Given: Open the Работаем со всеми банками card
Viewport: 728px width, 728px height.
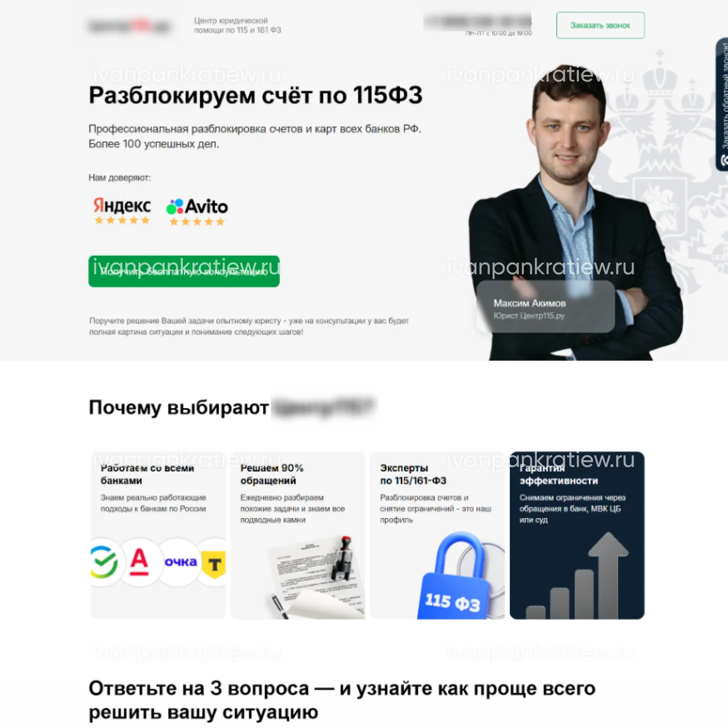Looking at the screenshot, I should (x=158, y=535).
